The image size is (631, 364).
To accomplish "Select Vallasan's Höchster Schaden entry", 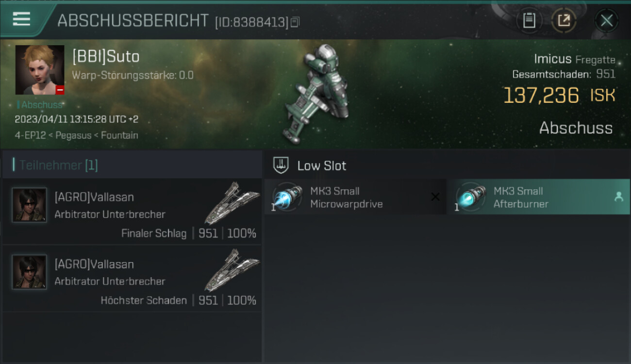I will [x=132, y=279].
